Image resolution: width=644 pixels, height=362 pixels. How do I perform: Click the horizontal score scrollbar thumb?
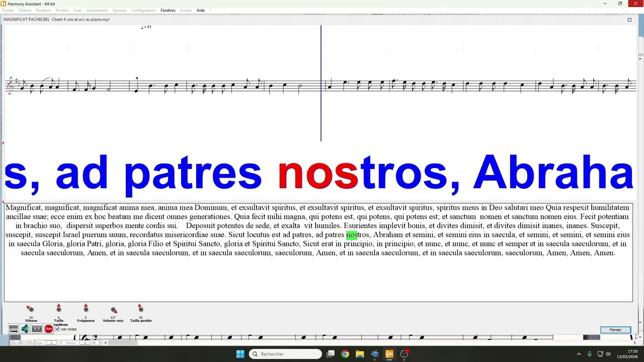coord(123,342)
